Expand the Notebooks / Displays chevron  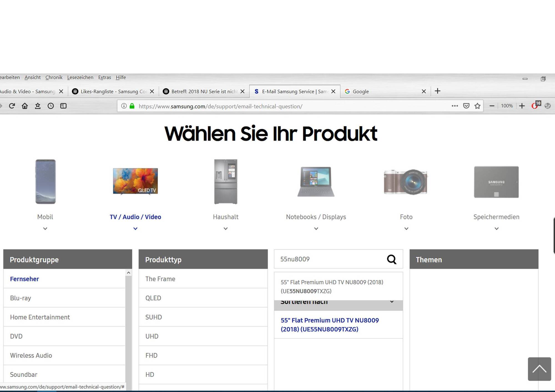[x=316, y=229]
